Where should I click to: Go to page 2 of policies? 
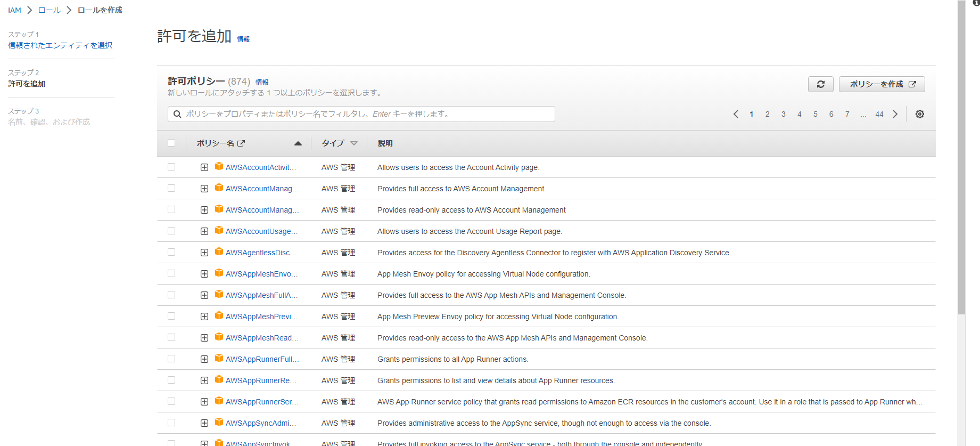pyautogui.click(x=768, y=114)
